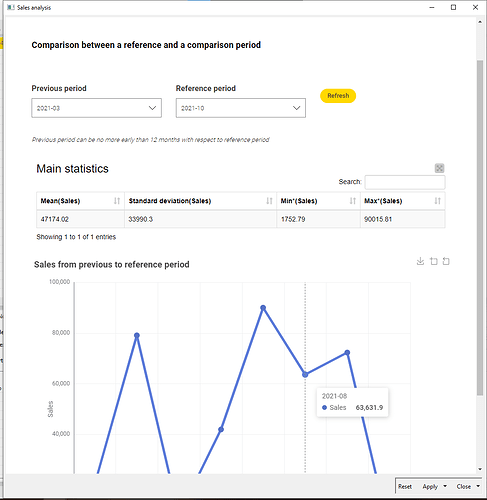
Task: Click the middle chart toolbar icon
Action: [433, 261]
